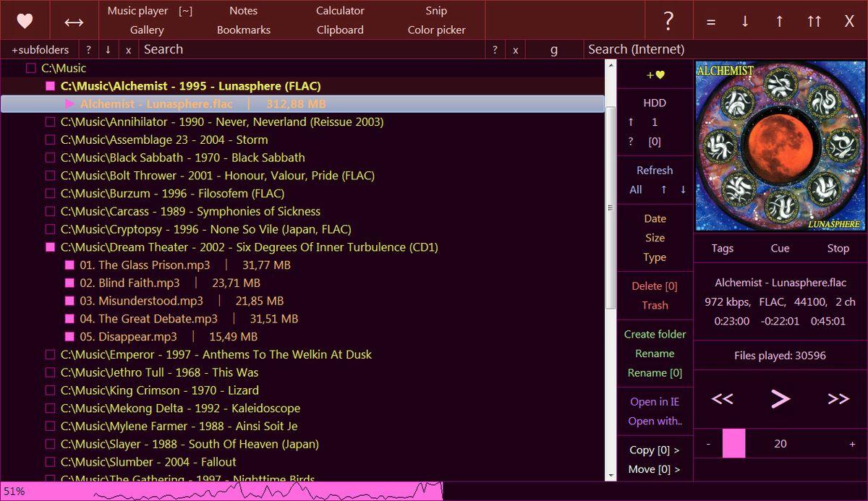
Task: Click the down arrow in top bar
Action: [x=745, y=21]
